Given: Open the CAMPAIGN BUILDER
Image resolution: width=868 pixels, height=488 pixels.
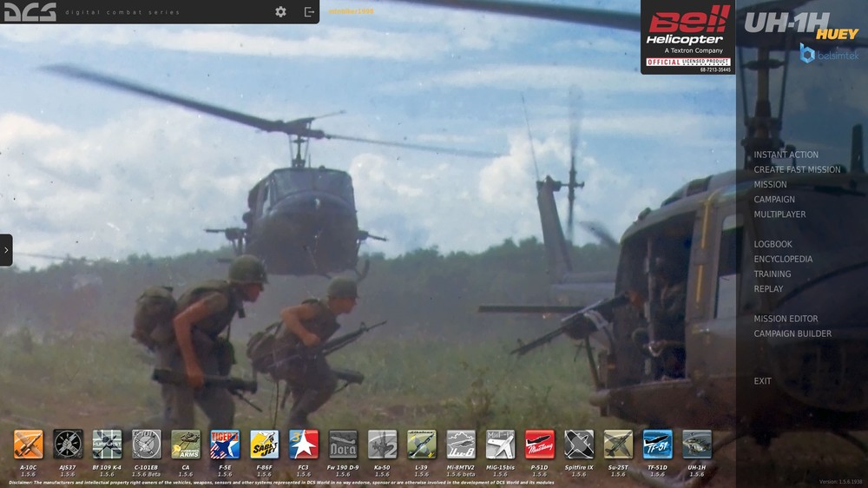Looking at the screenshot, I should 792,334.
